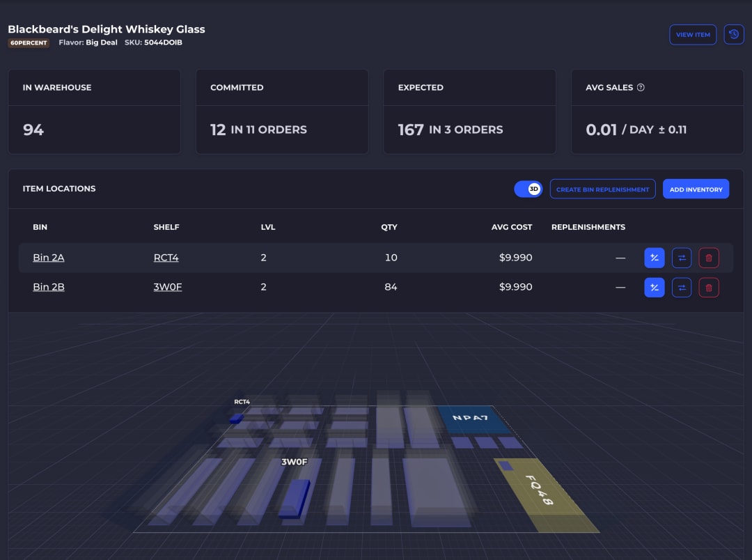
Task: Click the Flavor: Big Deal text
Action: [x=88, y=42]
